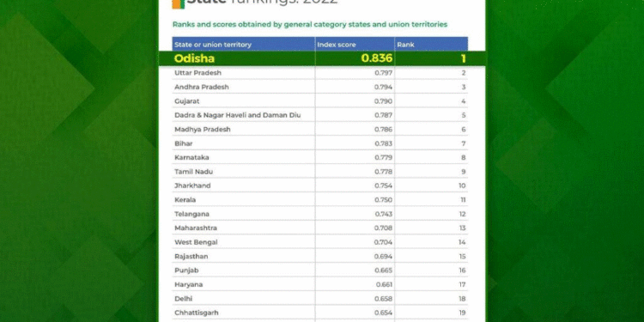
Task: Click the score 0.797 for Uttar Pradesh
Action: click(383, 73)
